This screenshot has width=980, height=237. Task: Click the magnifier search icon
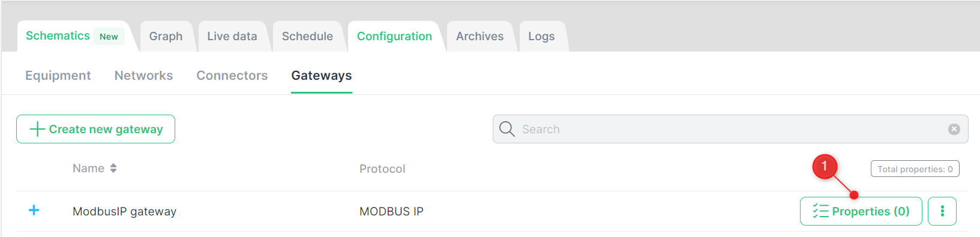click(x=507, y=129)
